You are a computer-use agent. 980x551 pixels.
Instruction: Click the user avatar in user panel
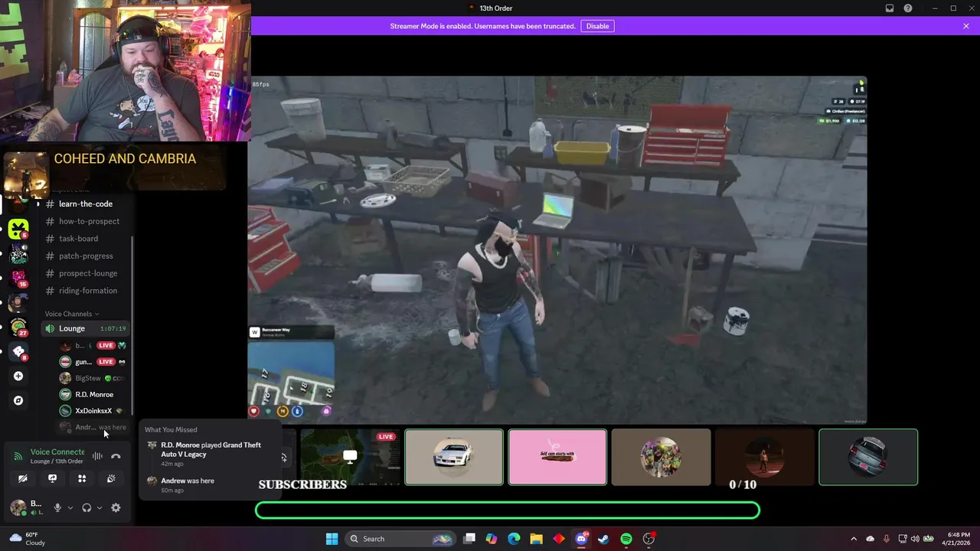(x=17, y=507)
